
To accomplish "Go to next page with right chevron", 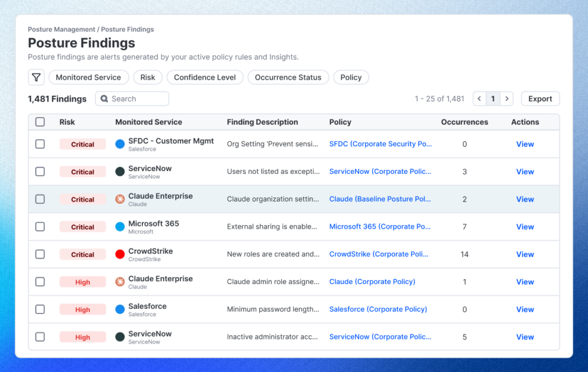I will click(506, 99).
